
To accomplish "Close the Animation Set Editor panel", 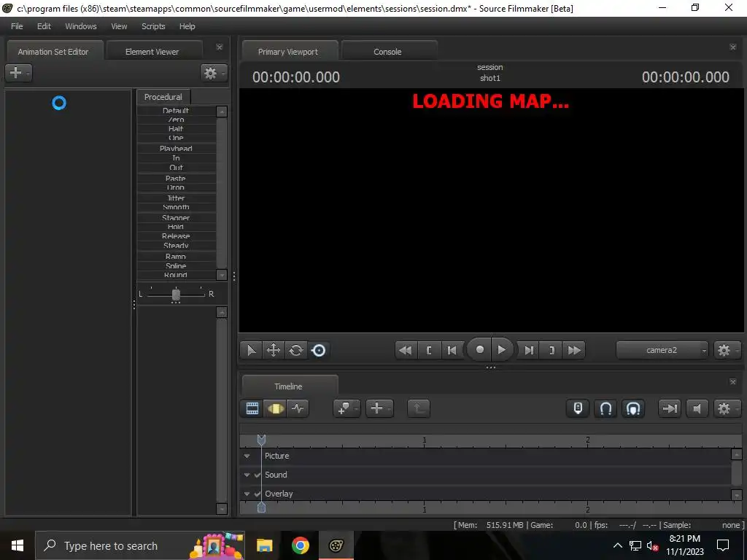I will (x=219, y=47).
